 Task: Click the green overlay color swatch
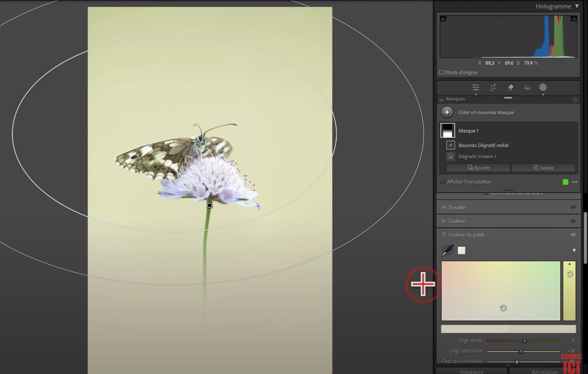pyautogui.click(x=566, y=182)
